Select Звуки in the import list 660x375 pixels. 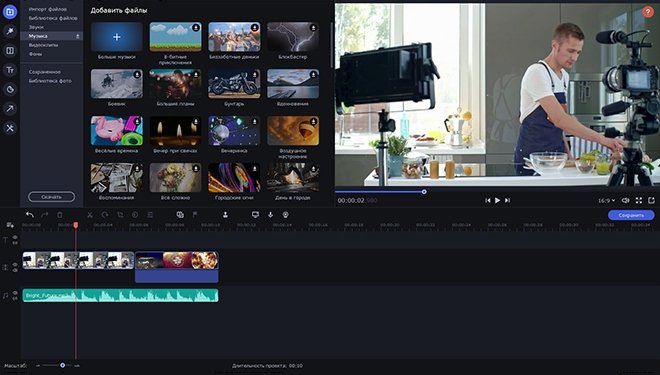pos(36,27)
